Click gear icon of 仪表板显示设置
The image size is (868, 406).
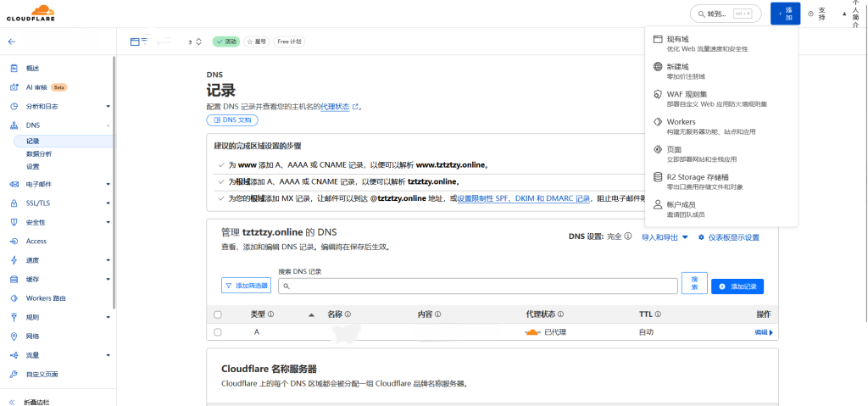(x=701, y=237)
